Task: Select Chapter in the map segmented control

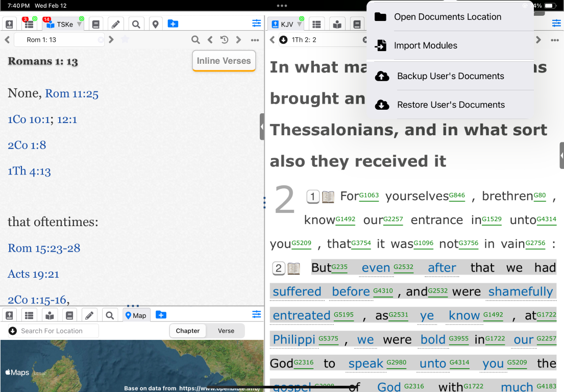Action: pos(188,331)
